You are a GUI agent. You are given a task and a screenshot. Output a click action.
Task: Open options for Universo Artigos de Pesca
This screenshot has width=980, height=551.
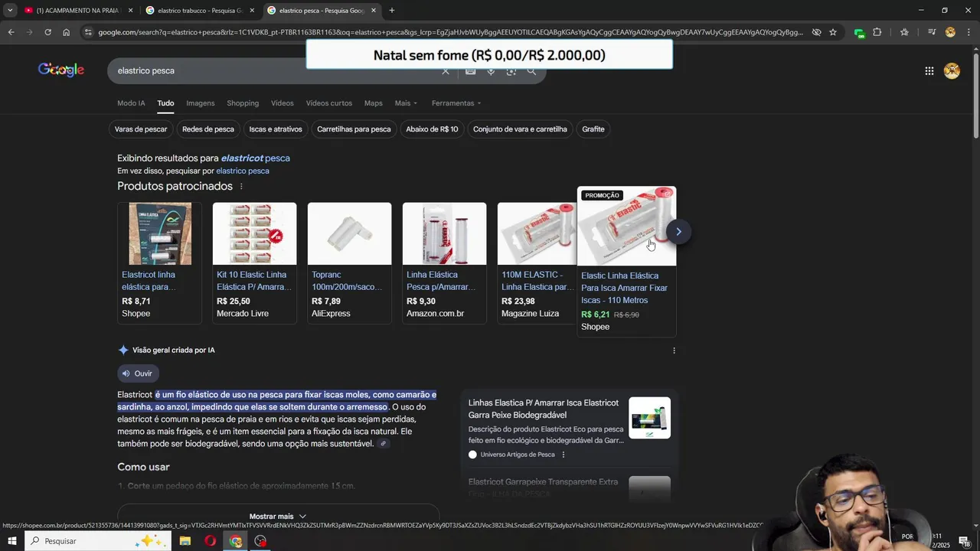563,455
